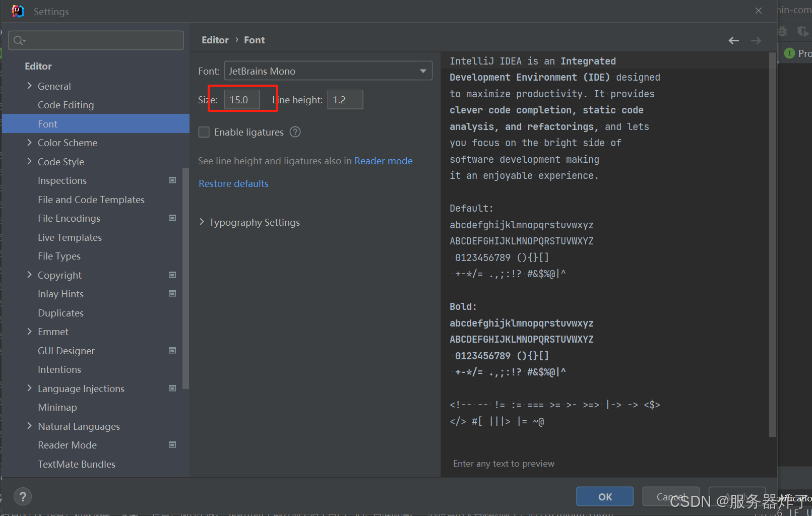Select the Font settings item
Image resolution: width=812 pixels, height=516 pixels.
(96, 124)
